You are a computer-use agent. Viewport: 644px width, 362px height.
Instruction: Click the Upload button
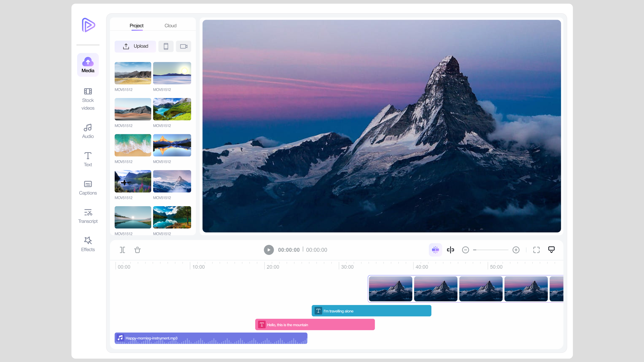tap(135, 46)
